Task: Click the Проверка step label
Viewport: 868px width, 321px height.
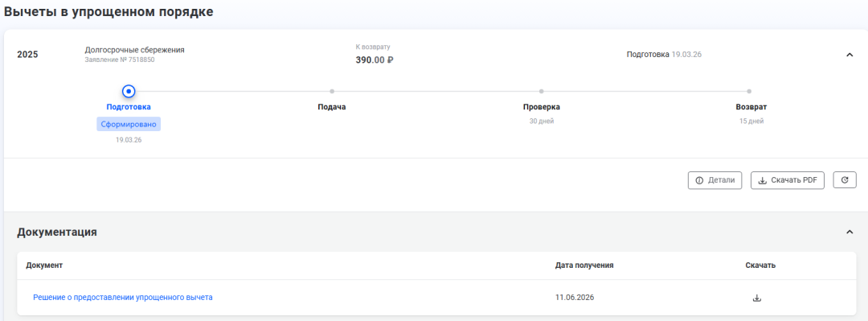Action: pos(542,107)
